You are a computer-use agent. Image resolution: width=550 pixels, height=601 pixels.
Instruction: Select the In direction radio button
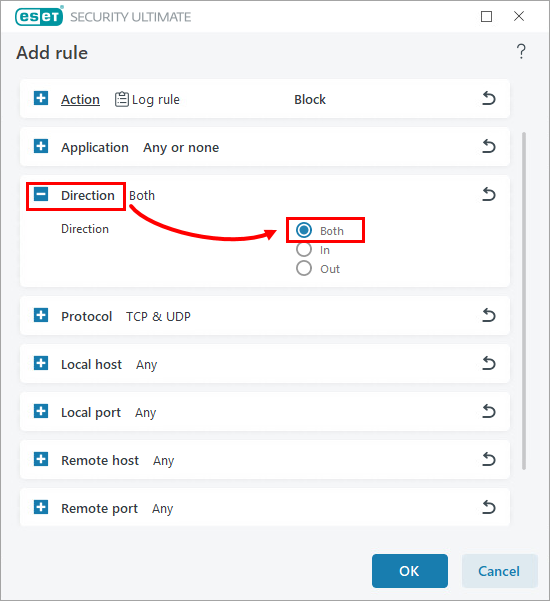pos(304,250)
